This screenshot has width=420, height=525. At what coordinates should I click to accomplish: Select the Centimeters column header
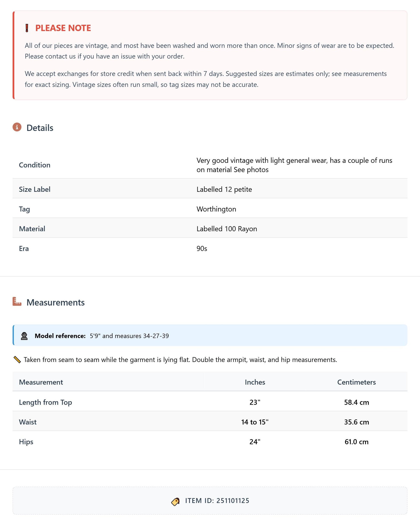click(356, 382)
